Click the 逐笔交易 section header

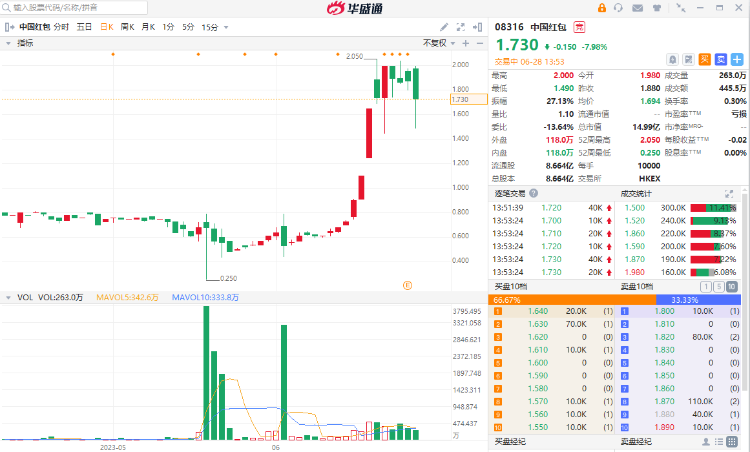510,193
